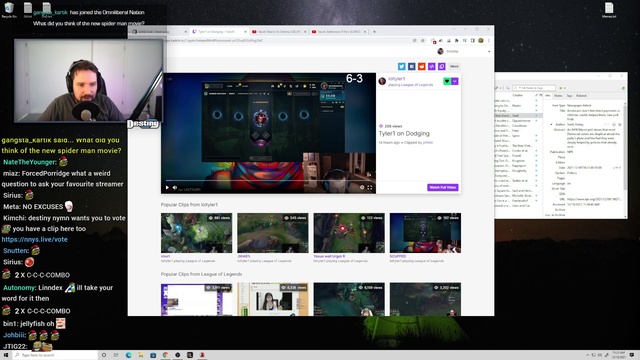Expand the Author field arrow in Zotero
This screenshot has width=640, height=360.
[x=551, y=124]
